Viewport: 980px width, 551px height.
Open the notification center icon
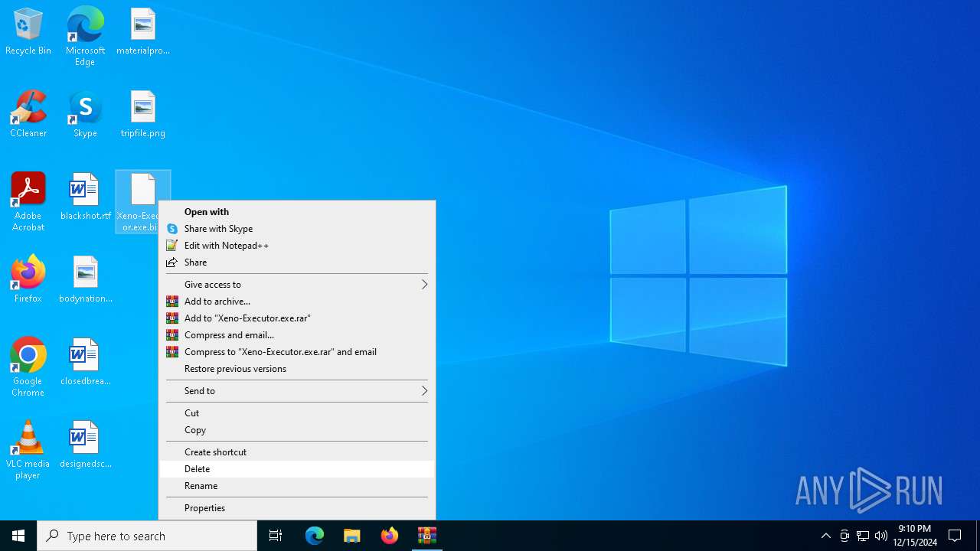[x=955, y=536]
